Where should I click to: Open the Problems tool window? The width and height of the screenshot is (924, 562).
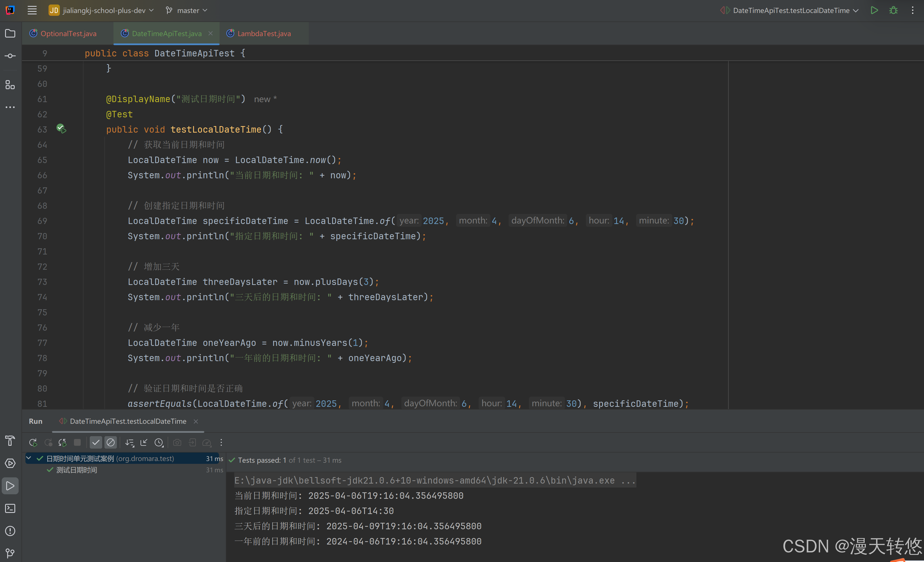click(x=10, y=531)
